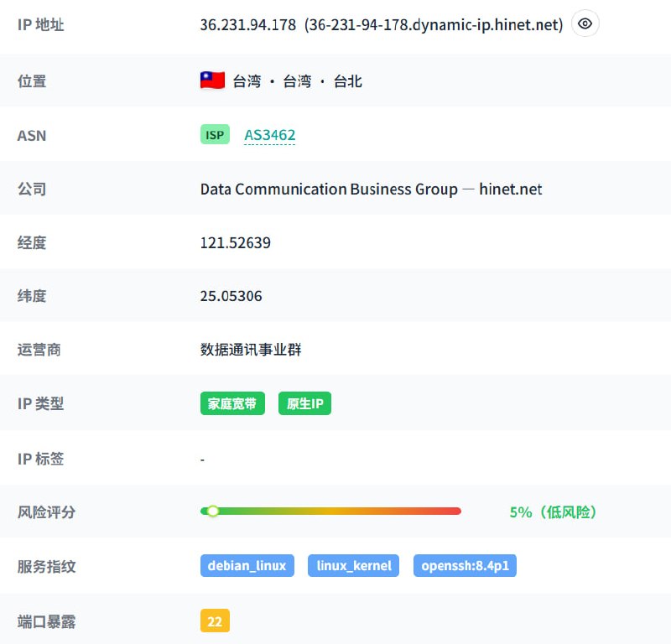The image size is (671, 644).
Task: Click the risk score slider handle
Action: 213,511
